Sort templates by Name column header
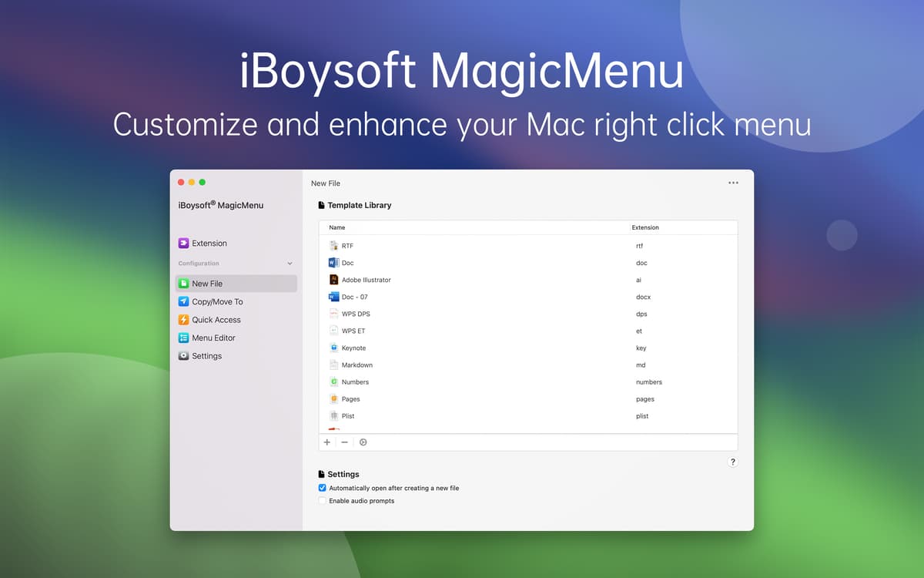 pos(337,228)
